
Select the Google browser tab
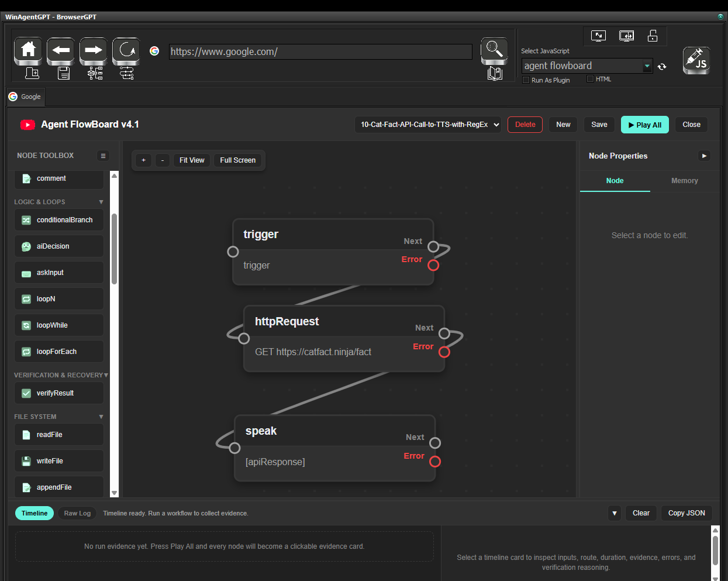click(x=25, y=97)
